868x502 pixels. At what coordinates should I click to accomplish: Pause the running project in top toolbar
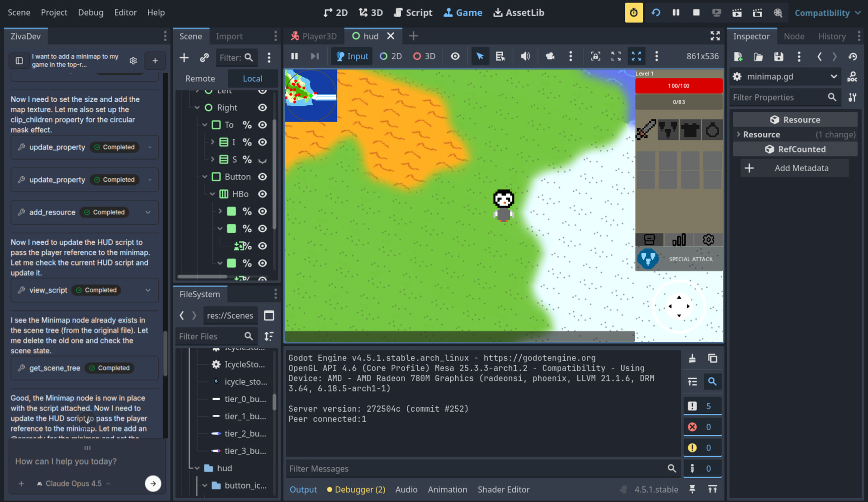[676, 13]
